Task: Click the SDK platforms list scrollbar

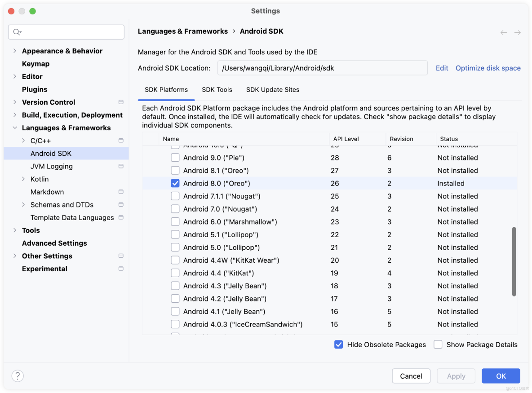Action: (514, 261)
